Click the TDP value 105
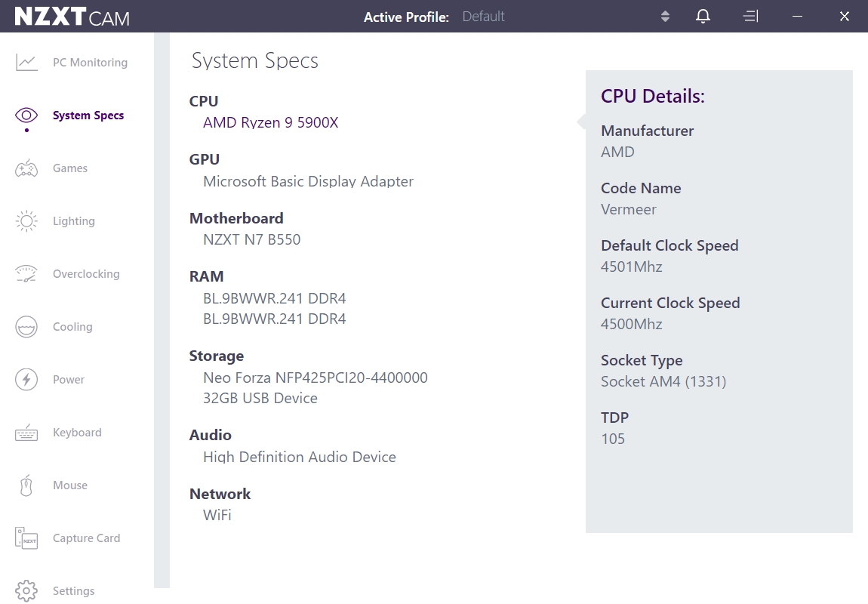The image size is (868, 604). 613,439
